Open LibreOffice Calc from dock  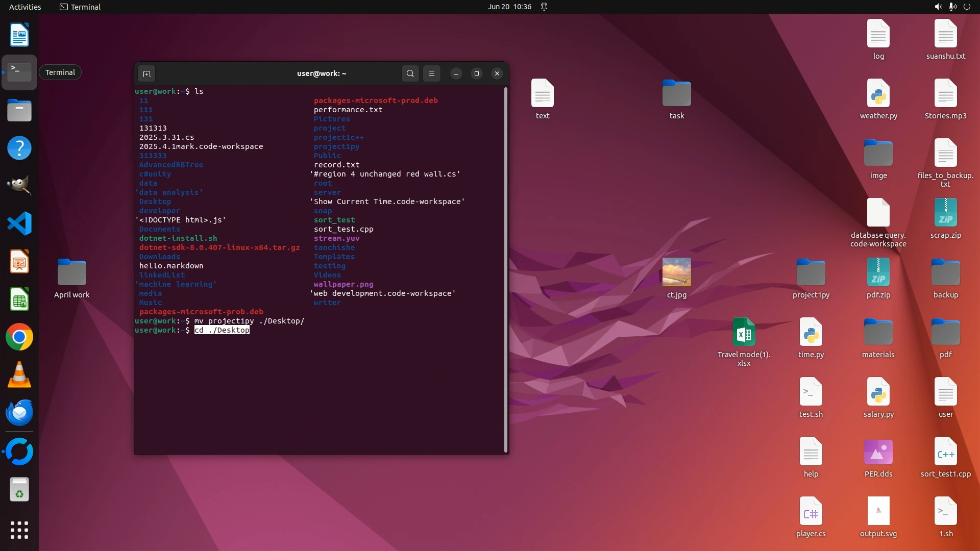coord(19,299)
